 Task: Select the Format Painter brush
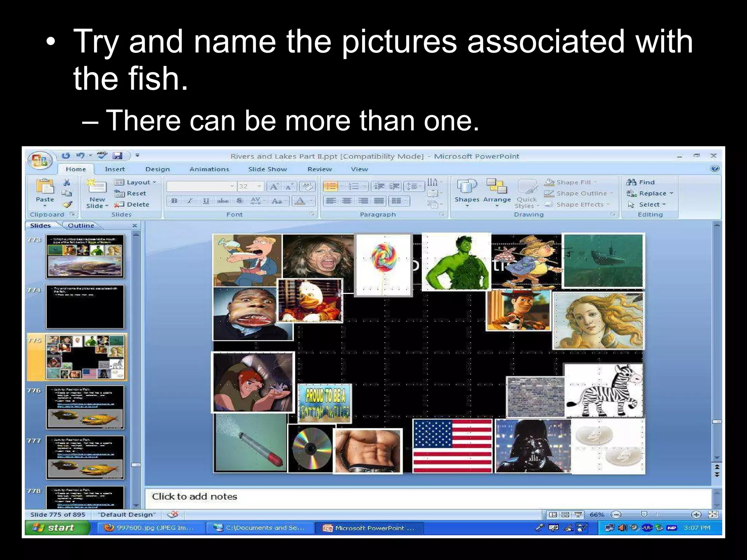click(x=67, y=205)
